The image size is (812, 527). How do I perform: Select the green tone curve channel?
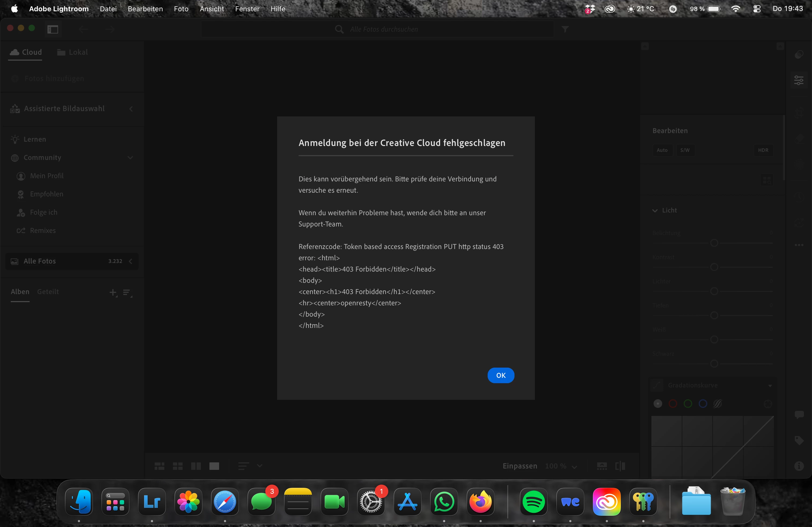[688, 404]
